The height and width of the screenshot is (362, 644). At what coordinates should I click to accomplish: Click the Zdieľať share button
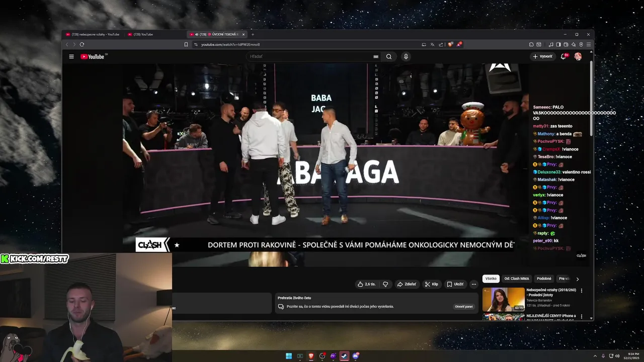pos(407,284)
